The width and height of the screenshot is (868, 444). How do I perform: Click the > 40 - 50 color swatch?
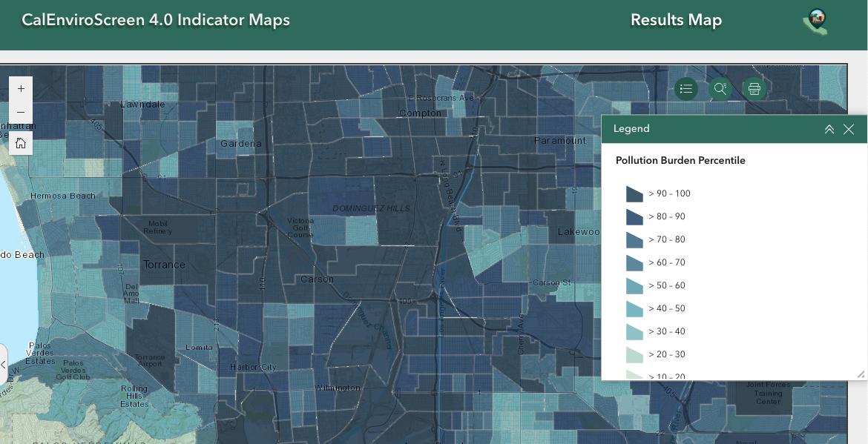pos(634,308)
